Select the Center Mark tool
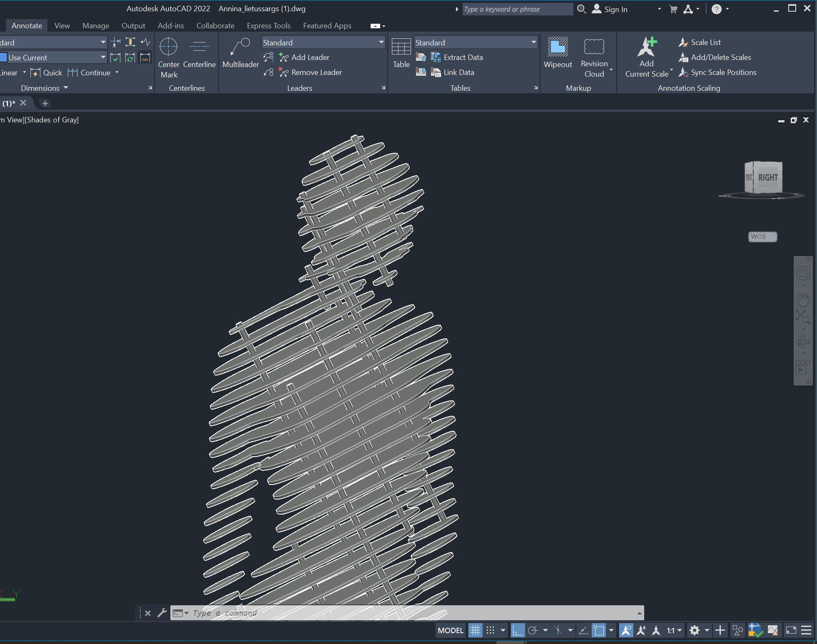 (x=169, y=57)
